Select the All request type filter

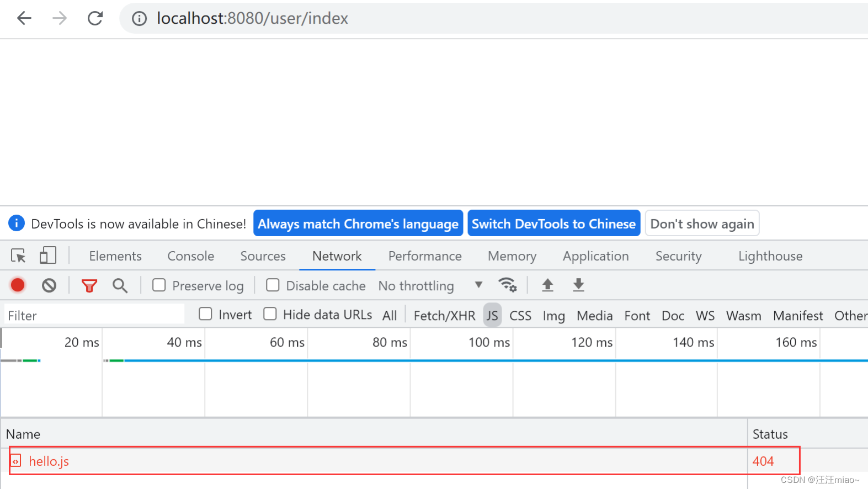pyautogui.click(x=390, y=316)
